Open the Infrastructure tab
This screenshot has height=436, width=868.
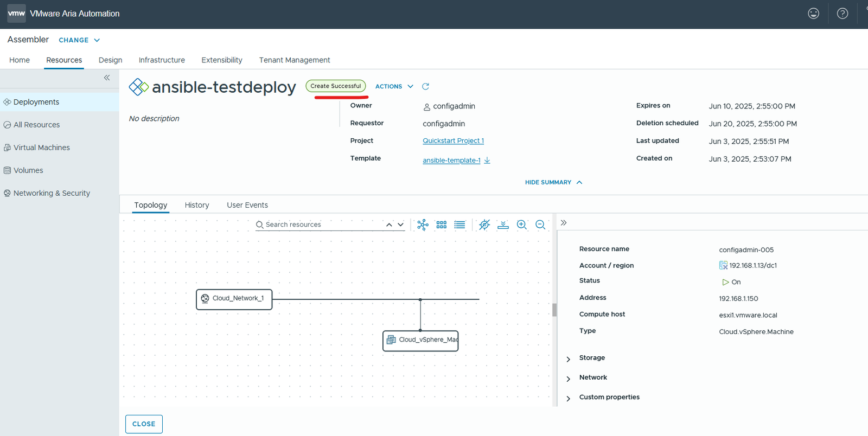[162, 60]
